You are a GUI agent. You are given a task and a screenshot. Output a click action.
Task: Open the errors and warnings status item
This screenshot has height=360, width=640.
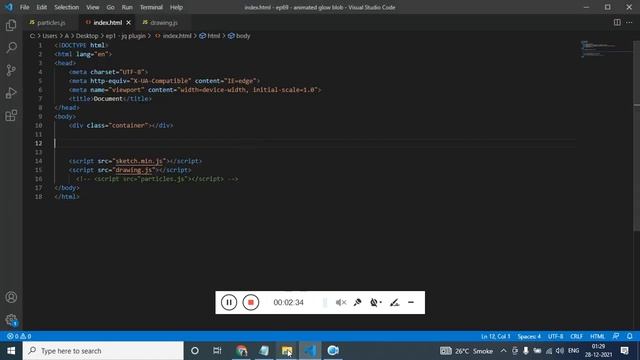coord(19,336)
